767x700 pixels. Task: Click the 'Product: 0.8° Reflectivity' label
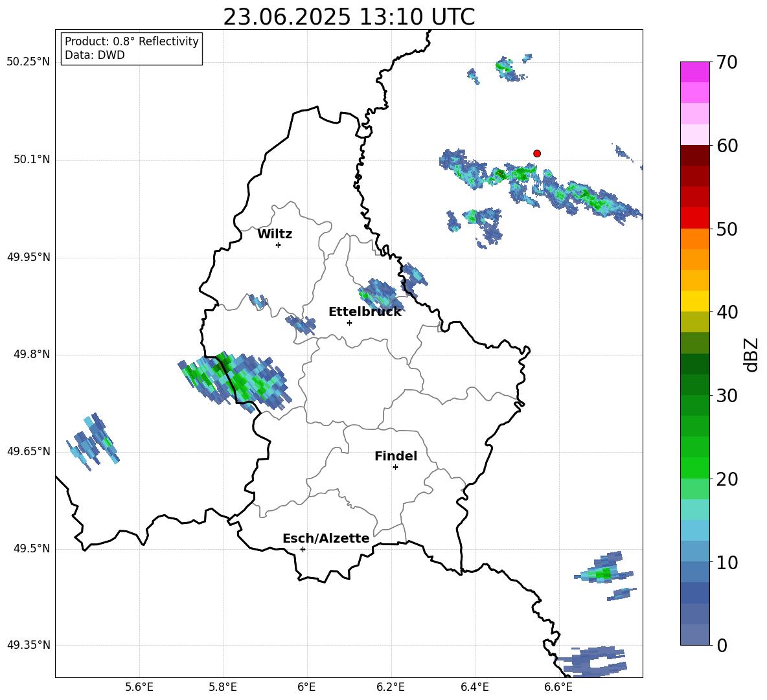(132, 41)
